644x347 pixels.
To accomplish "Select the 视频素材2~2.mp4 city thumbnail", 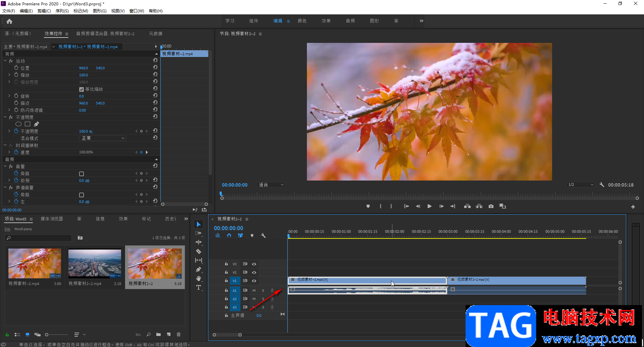I will (95, 264).
